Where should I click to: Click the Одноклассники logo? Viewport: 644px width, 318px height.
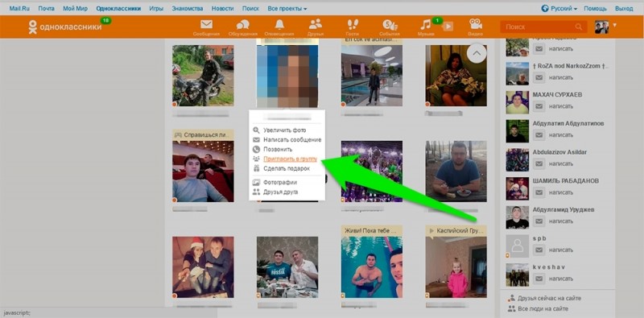65,27
